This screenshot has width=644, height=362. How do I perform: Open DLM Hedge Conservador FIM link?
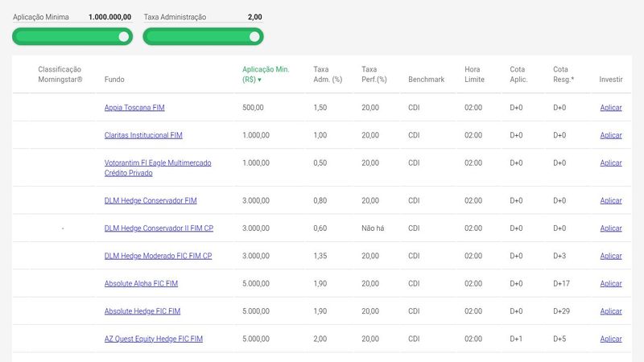(x=151, y=200)
